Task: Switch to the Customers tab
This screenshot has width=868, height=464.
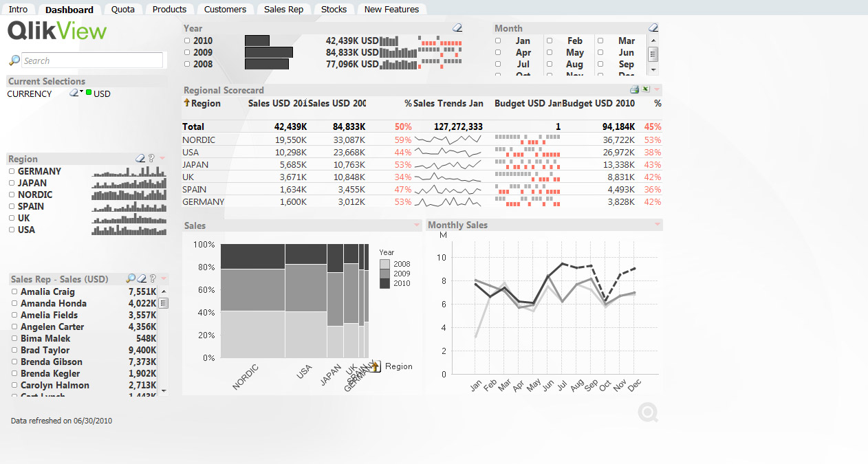Action: 225,9
